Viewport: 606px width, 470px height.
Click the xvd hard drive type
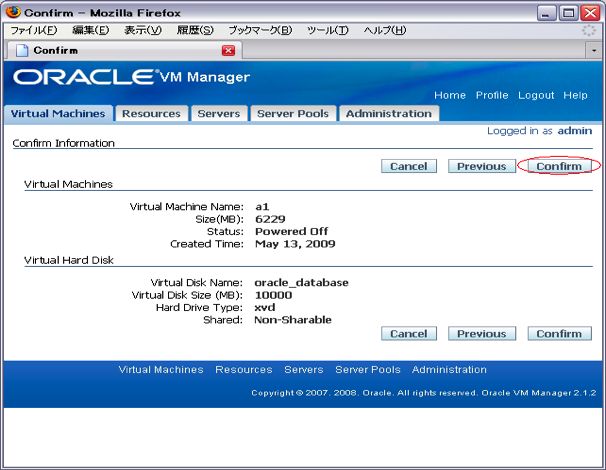(265, 308)
